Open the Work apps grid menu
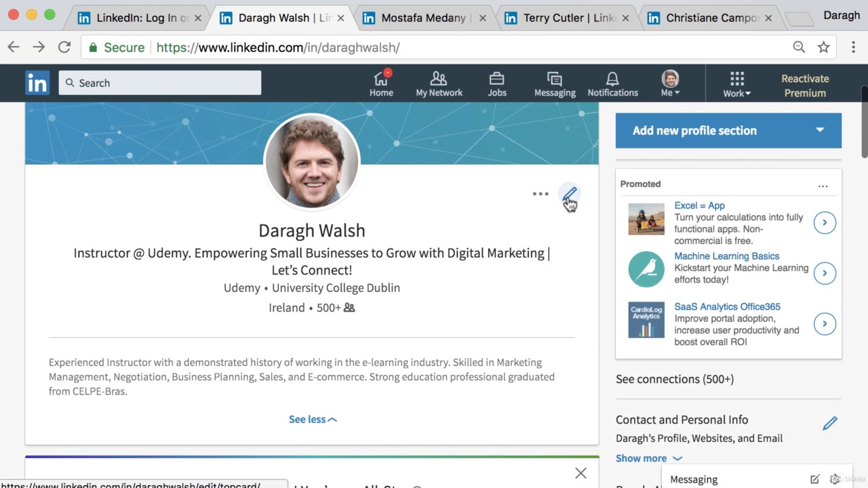Viewport: 868px width, 488px height. tap(736, 83)
